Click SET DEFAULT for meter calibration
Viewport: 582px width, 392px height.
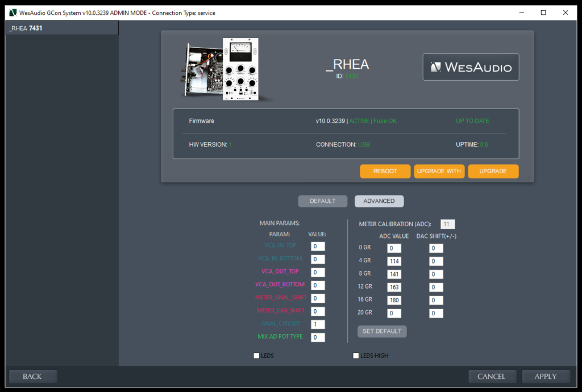pyautogui.click(x=382, y=331)
